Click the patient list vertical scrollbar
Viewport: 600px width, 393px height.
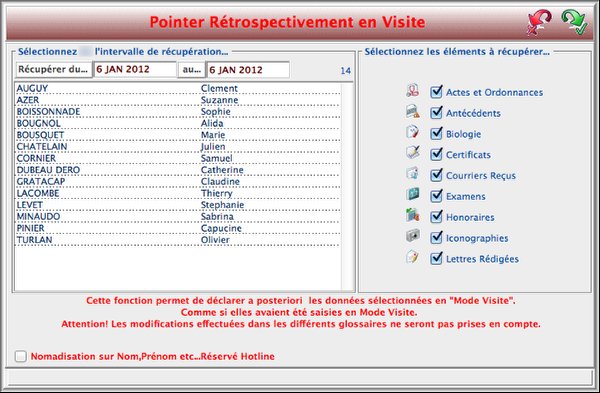(347, 187)
